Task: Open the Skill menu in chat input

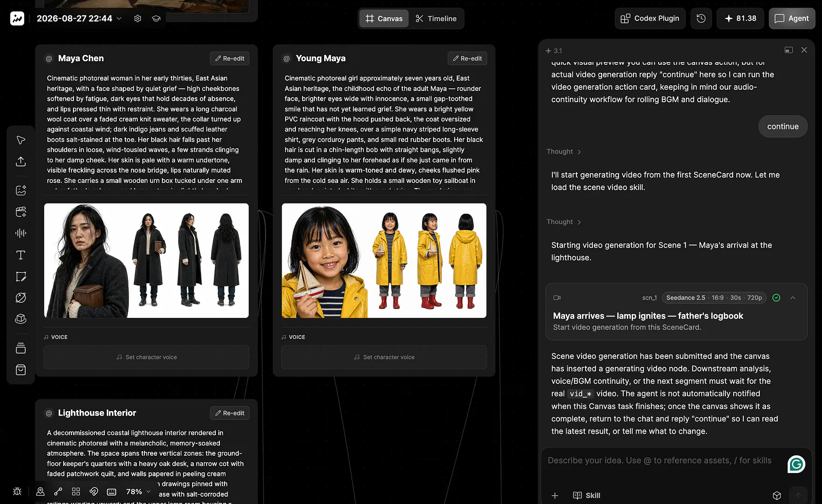Action: click(587, 495)
